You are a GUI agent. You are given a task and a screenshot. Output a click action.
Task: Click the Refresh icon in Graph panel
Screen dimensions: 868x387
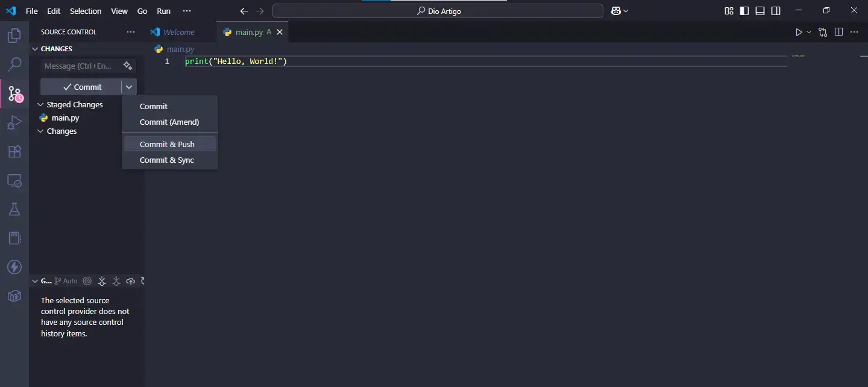coord(143,281)
